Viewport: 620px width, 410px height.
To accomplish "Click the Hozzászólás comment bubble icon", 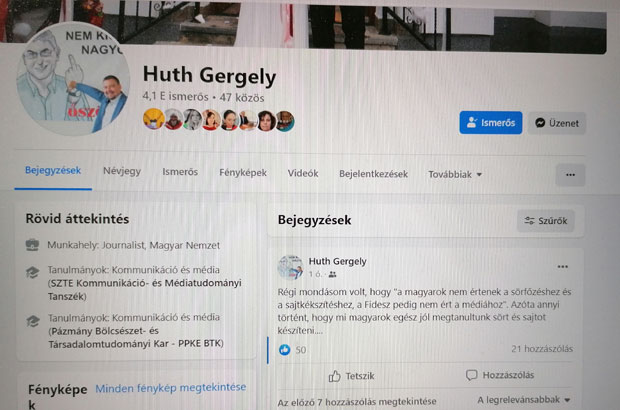I will pos(471,375).
